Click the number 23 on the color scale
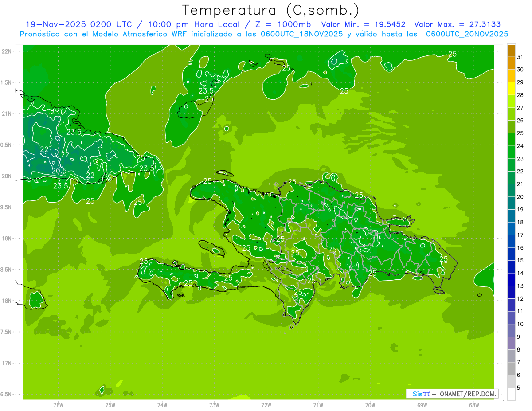The width and height of the screenshot is (532, 411). pos(520,159)
